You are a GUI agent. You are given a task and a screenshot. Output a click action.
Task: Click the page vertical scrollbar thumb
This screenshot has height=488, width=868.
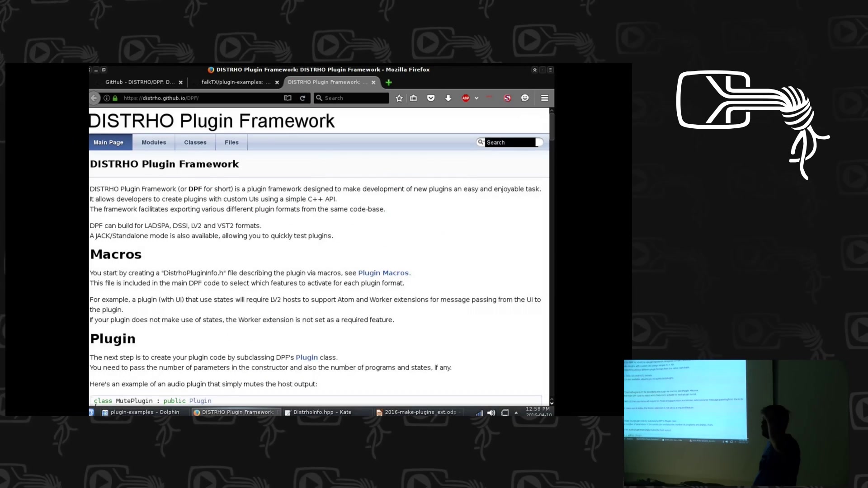click(x=552, y=126)
